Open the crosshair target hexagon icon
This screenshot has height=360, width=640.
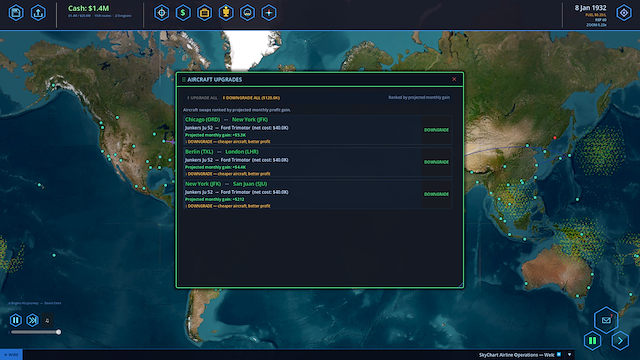(x=162, y=13)
